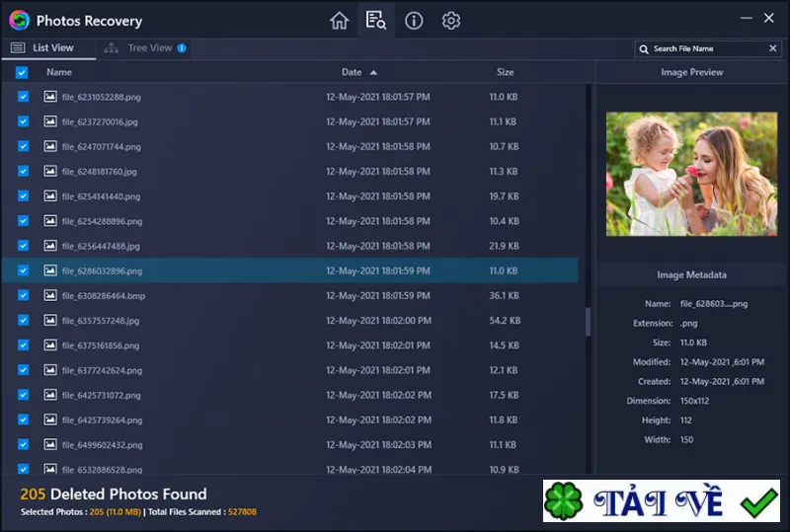Select file_6377242624.png file name
The width and height of the screenshot is (790, 532).
click(103, 370)
